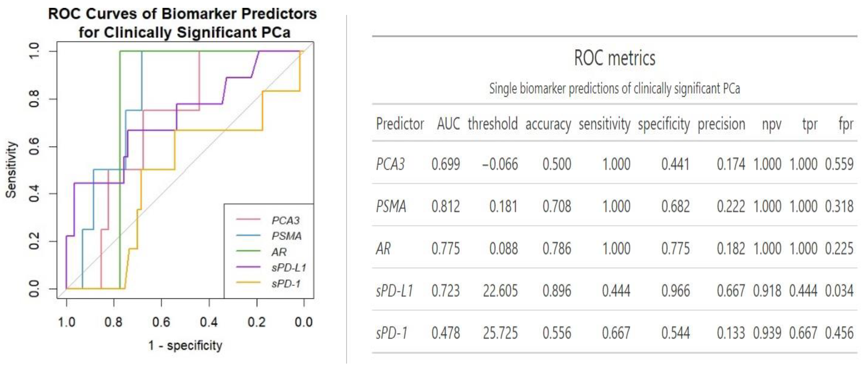The height and width of the screenshot is (372, 868).
Task: Click the AR green legend line
Action: point(248,251)
